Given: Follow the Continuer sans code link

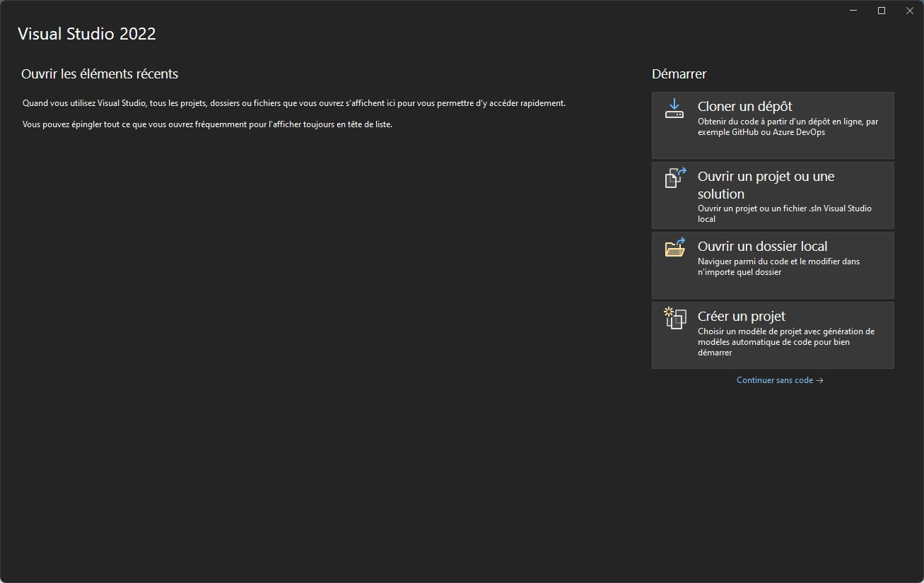Looking at the screenshot, I should pyautogui.click(x=780, y=380).
